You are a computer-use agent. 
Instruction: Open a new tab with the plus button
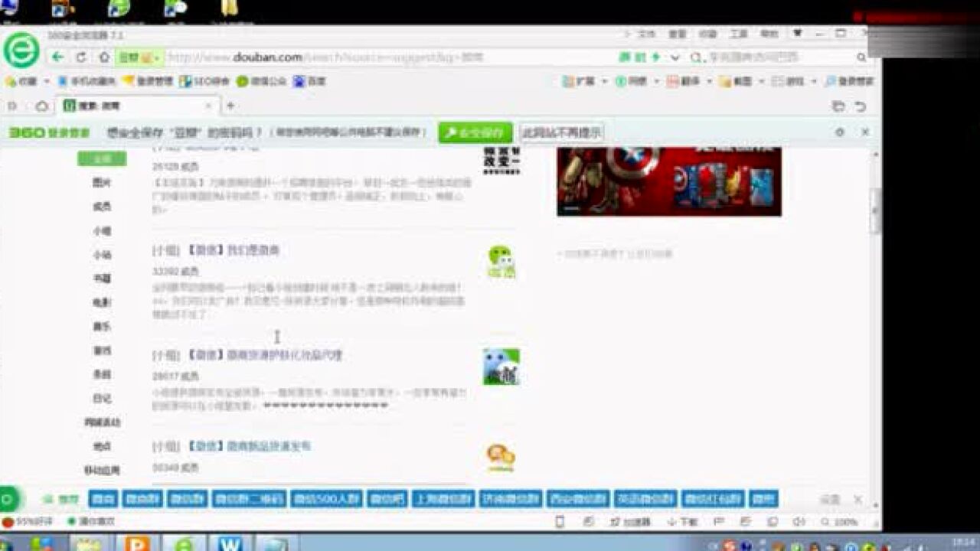point(230,106)
